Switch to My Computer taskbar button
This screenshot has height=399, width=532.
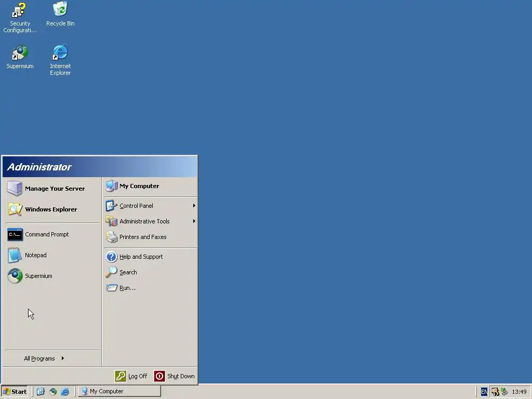pos(119,391)
